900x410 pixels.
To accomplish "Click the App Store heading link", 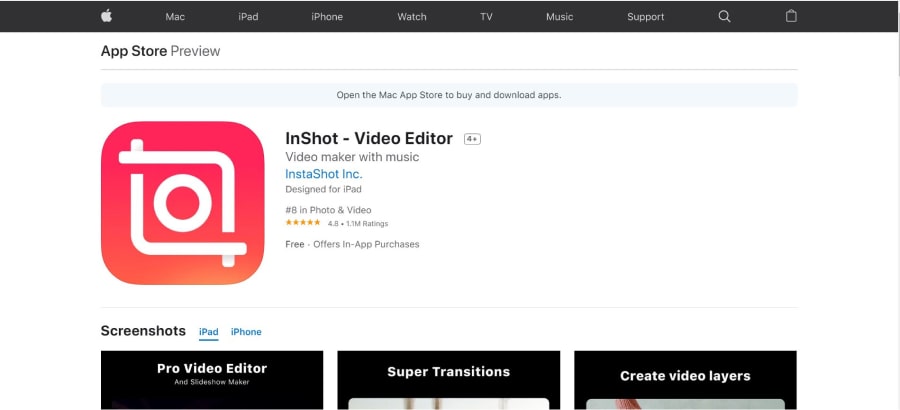I will [134, 51].
